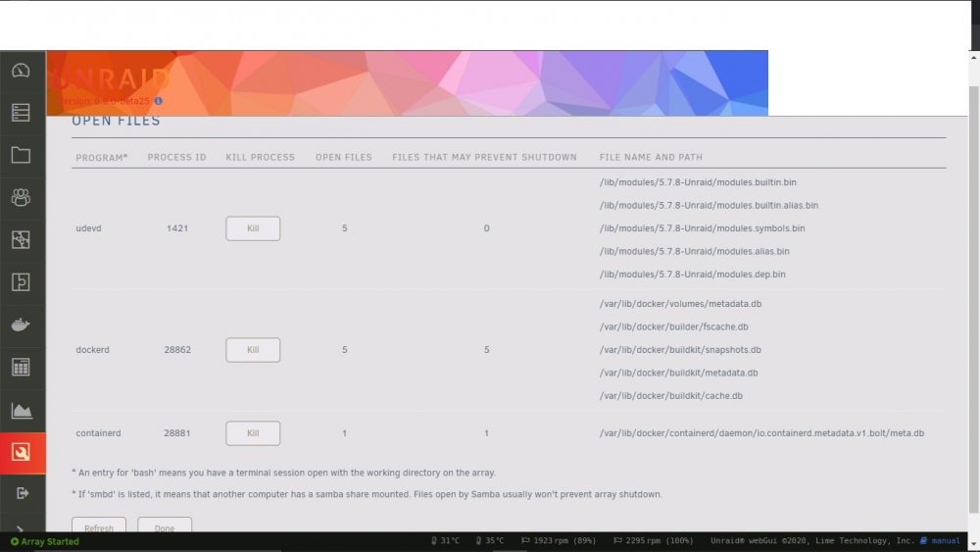Screen dimensions: 980x552
Task: Open the Main array list sidebar icon
Action: pos(21,113)
